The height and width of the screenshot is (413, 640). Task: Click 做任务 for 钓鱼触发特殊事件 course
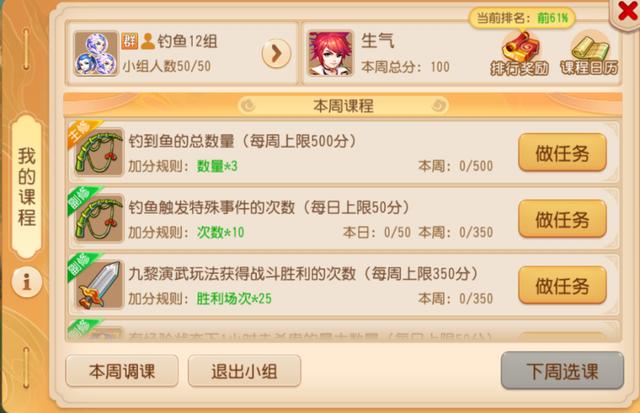pos(562,219)
